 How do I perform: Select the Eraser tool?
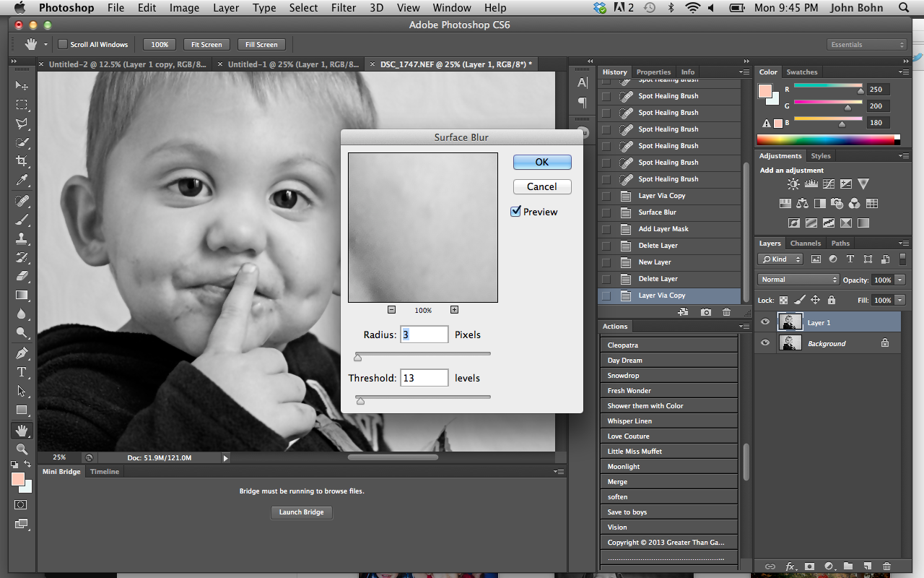[22, 276]
